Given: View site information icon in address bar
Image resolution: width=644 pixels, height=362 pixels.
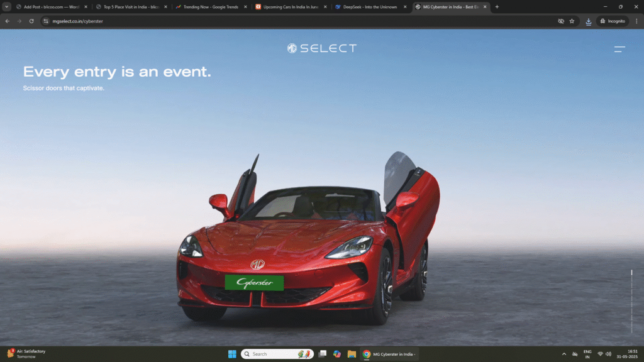Looking at the screenshot, I should (45, 21).
